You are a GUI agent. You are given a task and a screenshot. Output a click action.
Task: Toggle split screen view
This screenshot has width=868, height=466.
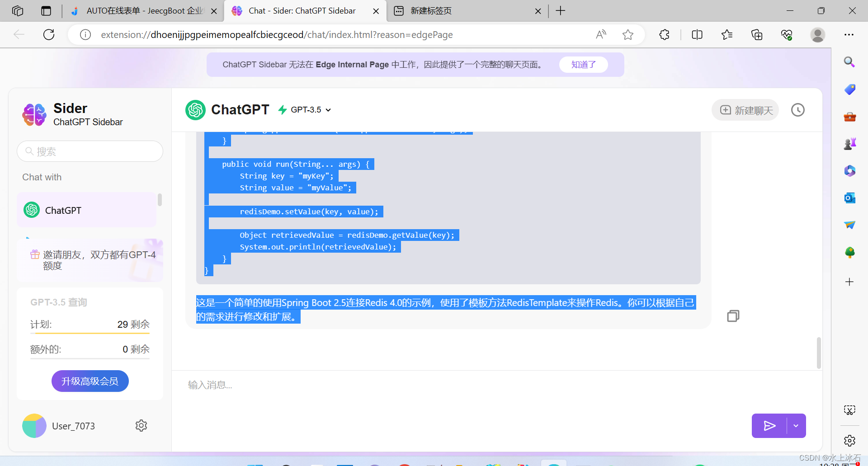697,34
